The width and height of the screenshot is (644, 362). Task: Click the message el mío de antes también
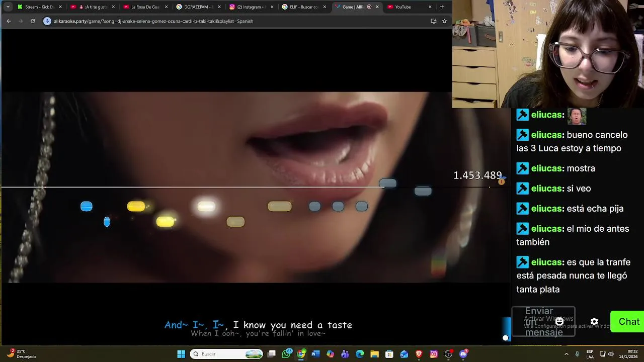point(573,235)
